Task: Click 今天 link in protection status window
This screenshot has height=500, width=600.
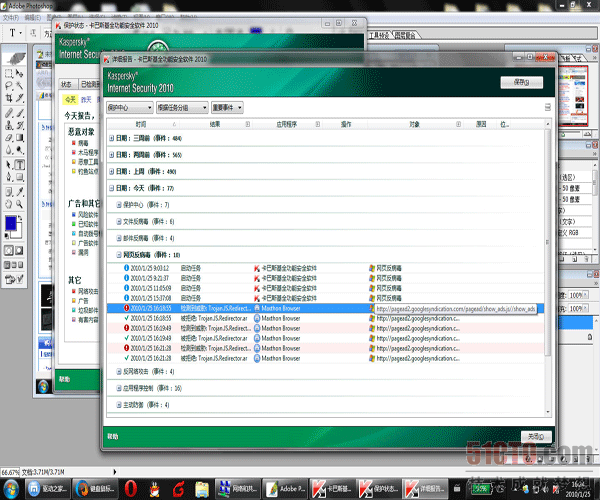Action: [70, 99]
